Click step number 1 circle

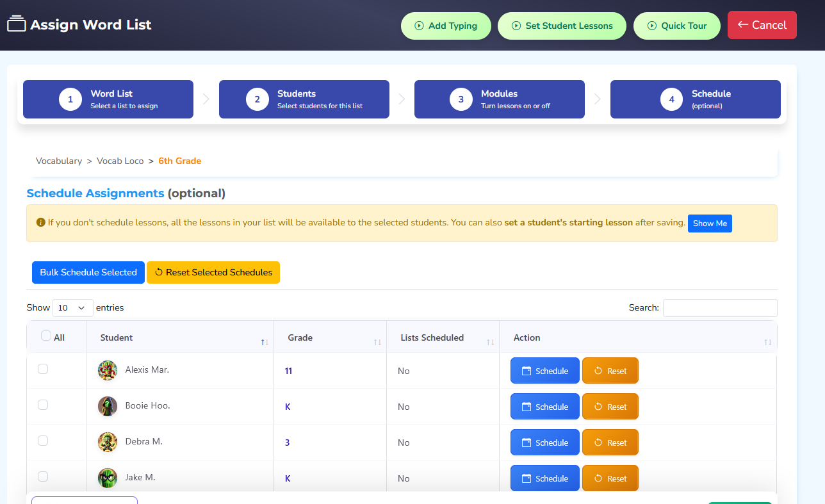[70, 99]
